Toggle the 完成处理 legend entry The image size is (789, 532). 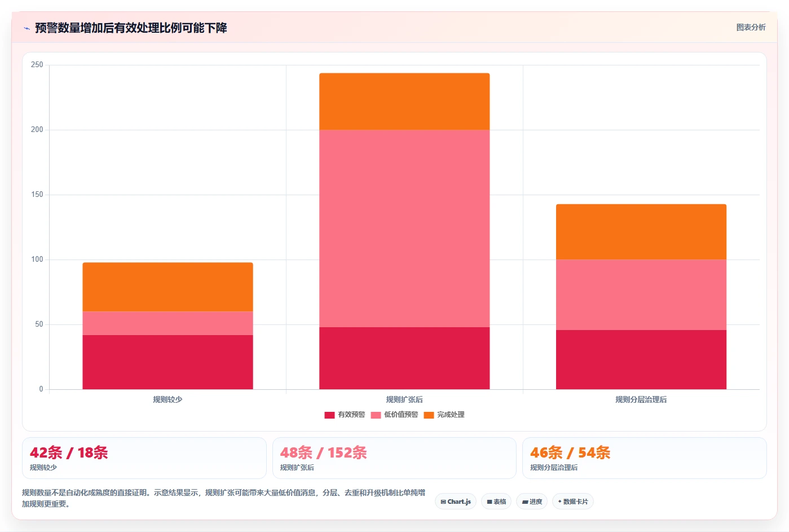[x=444, y=415]
